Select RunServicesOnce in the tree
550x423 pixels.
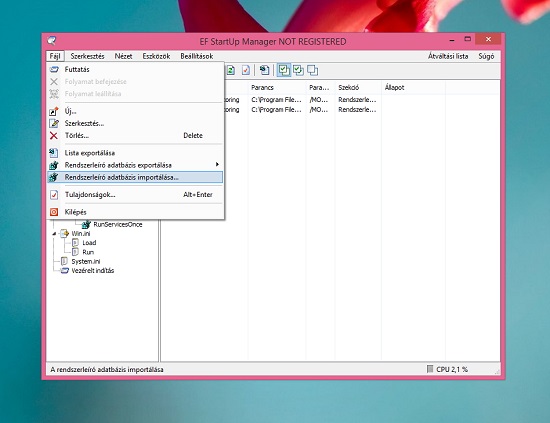(x=118, y=224)
